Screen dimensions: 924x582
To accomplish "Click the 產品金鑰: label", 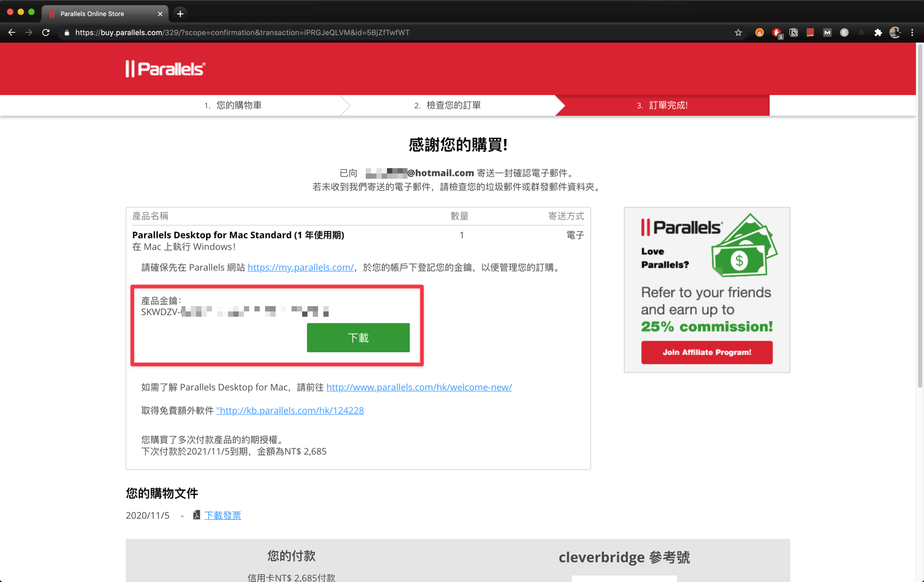I will (161, 300).
